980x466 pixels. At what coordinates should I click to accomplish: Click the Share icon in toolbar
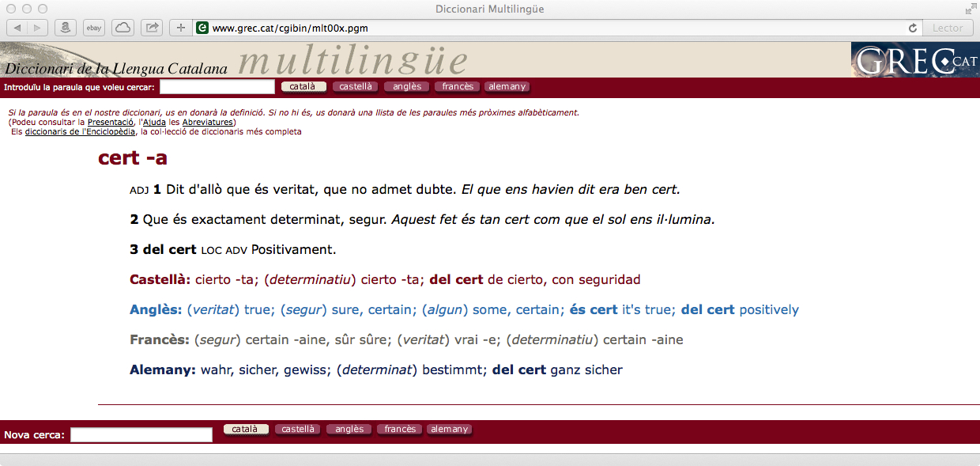tap(152, 28)
